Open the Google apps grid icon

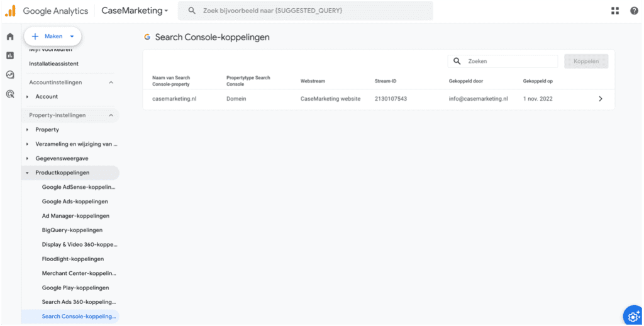click(x=615, y=11)
